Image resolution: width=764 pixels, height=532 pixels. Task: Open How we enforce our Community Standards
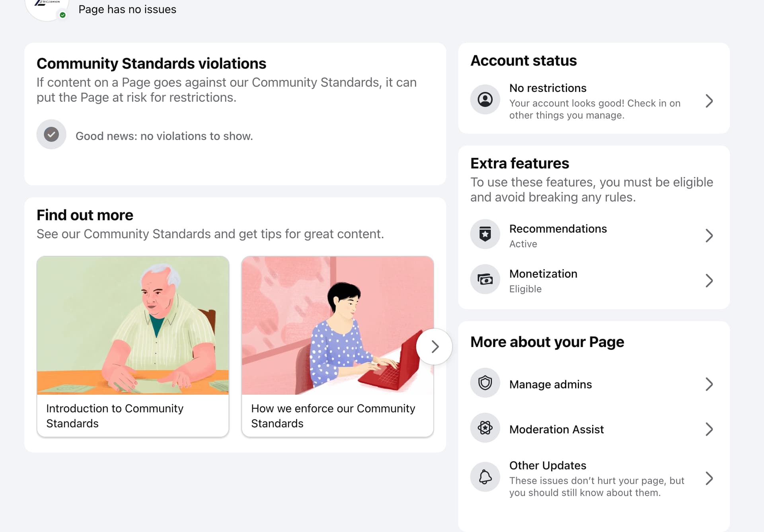[333, 416]
